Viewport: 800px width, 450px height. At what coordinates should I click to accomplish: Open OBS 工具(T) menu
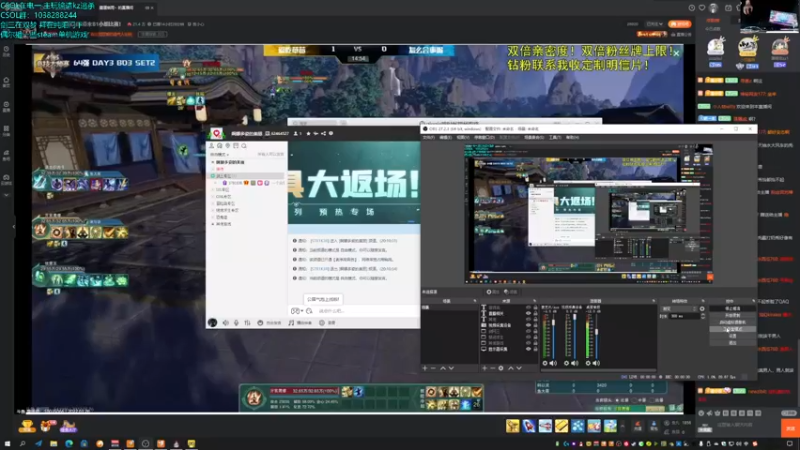pyautogui.click(x=555, y=137)
